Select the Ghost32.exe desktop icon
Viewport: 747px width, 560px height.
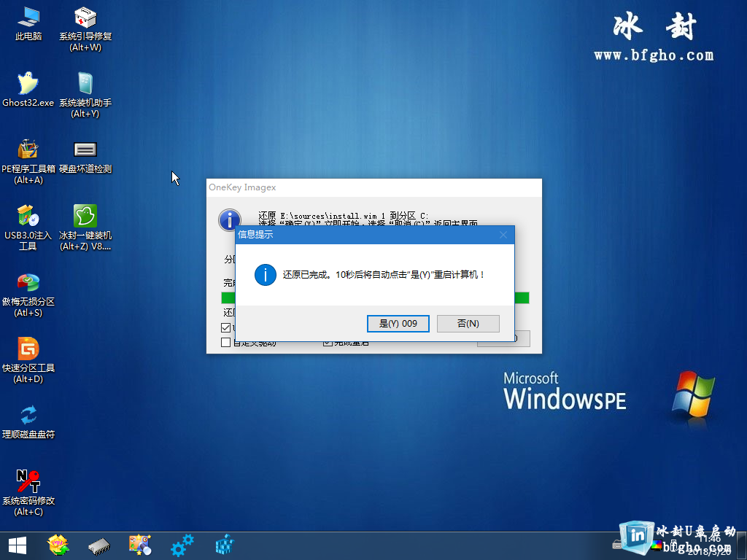28,90
